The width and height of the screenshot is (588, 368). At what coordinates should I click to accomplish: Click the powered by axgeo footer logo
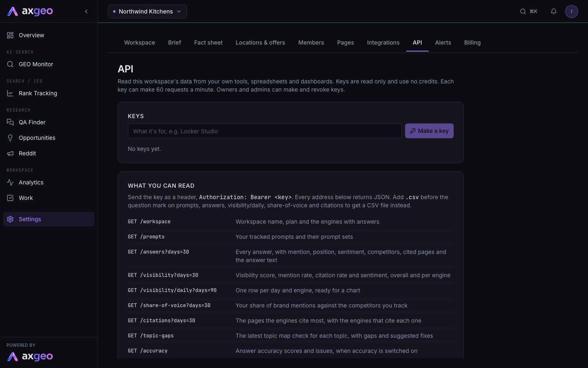pyautogui.click(x=30, y=357)
